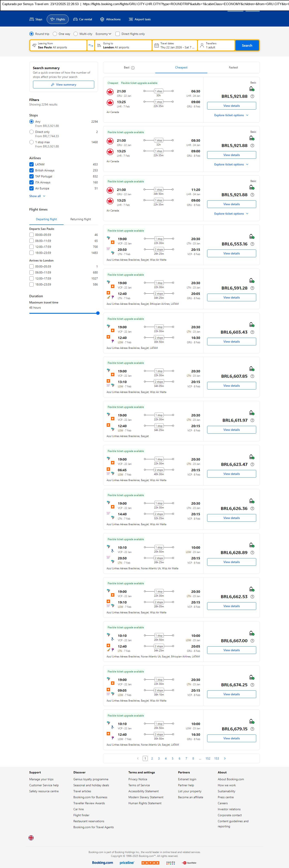
Task: Open the Economy cabin class dropdown
Action: 103,34
